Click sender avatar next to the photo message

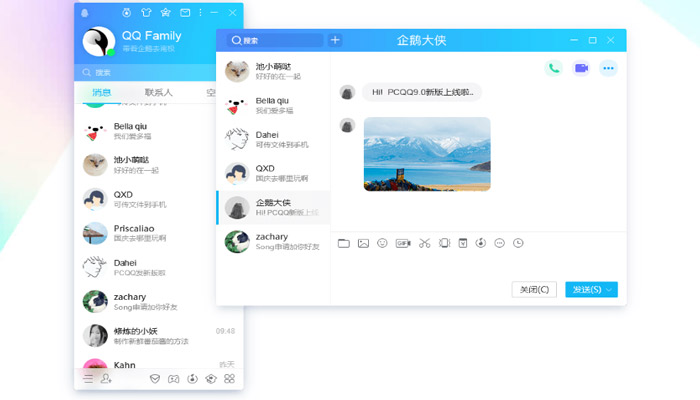coord(347,125)
